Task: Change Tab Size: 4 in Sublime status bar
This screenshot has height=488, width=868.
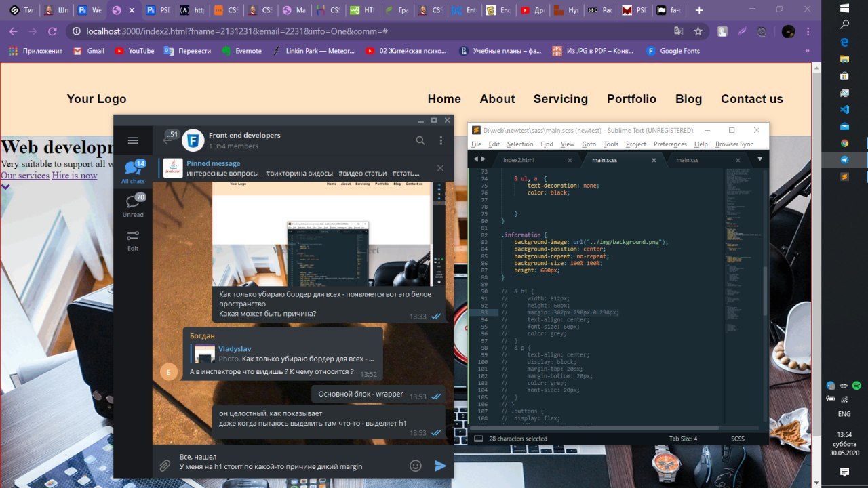Action: (x=683, y=439)
